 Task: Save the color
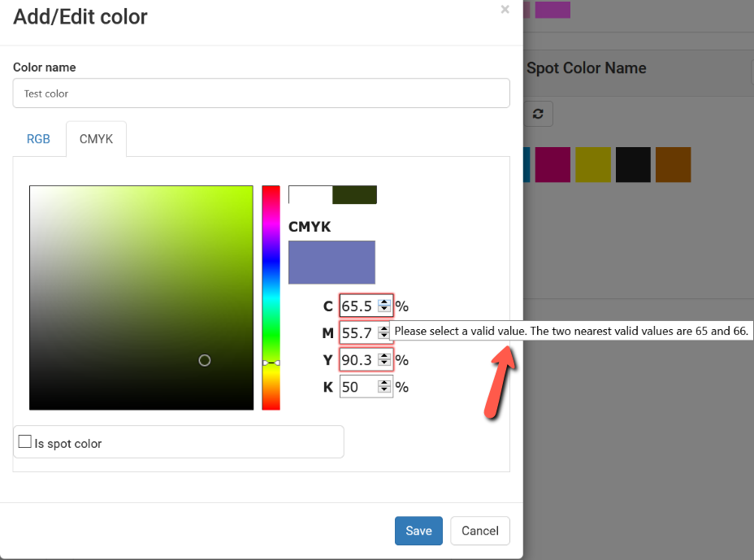click(418, 531)
